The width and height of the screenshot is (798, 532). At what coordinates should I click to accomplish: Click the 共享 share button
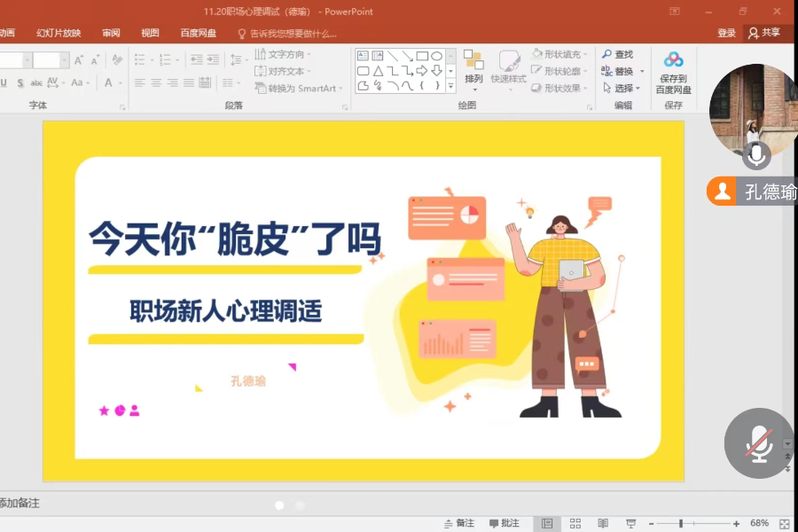click(x=768, y=31)
